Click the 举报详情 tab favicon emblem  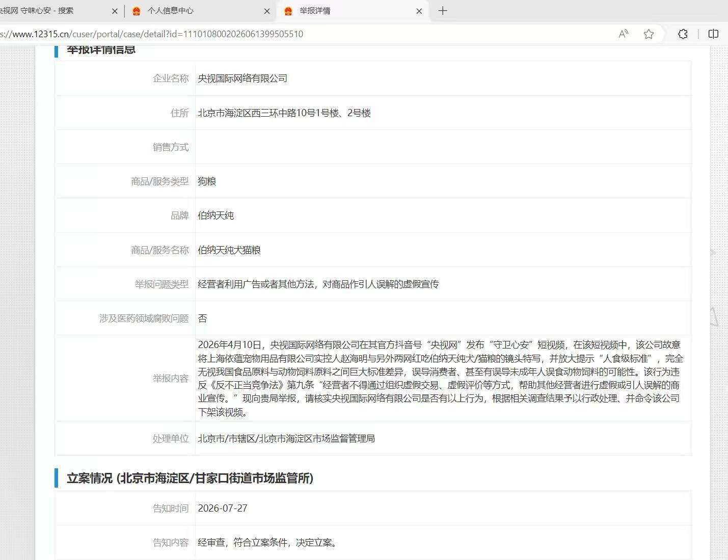click(x=288, y=11)
